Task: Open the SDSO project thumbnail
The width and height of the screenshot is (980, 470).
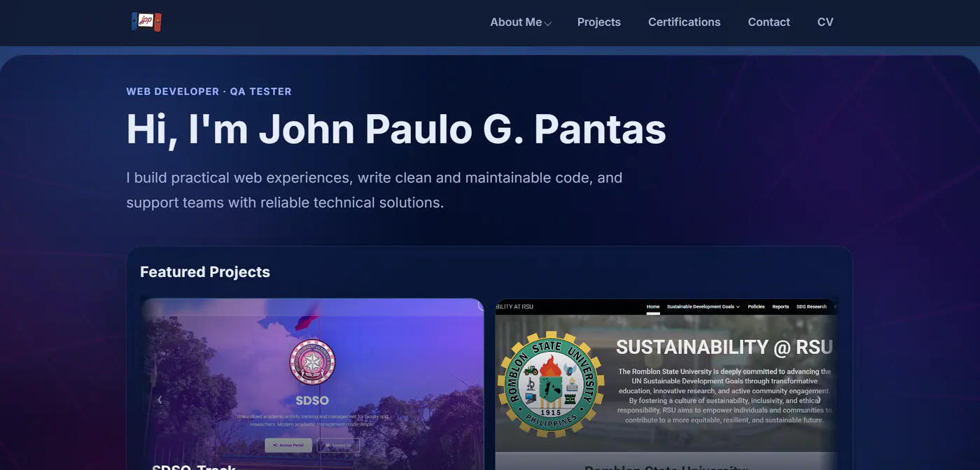Action: 312,384
